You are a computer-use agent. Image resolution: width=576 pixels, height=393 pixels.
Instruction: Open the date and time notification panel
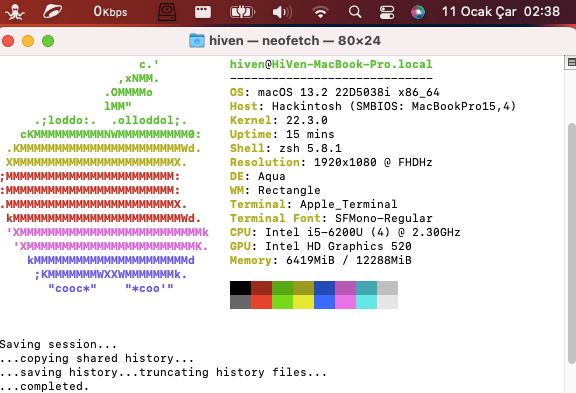coord(501,12)
